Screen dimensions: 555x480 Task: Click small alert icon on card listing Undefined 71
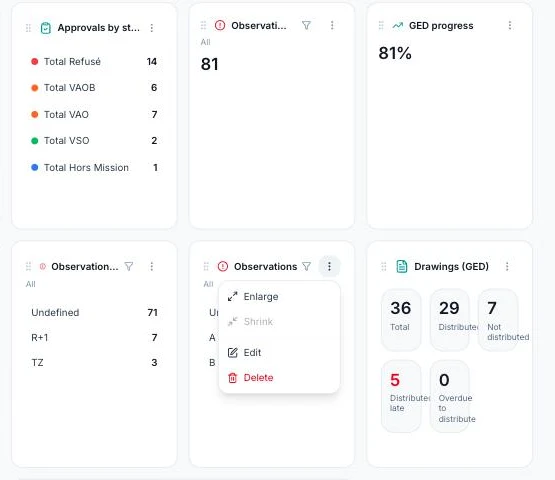(42, 266)
